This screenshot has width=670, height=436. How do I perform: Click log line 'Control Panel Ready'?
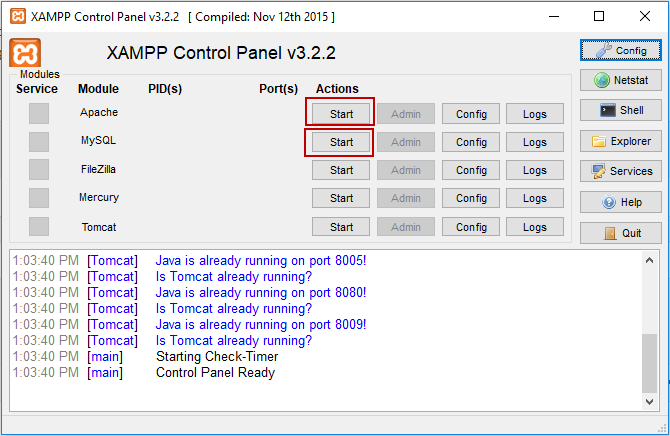click(x=215, y=372)
